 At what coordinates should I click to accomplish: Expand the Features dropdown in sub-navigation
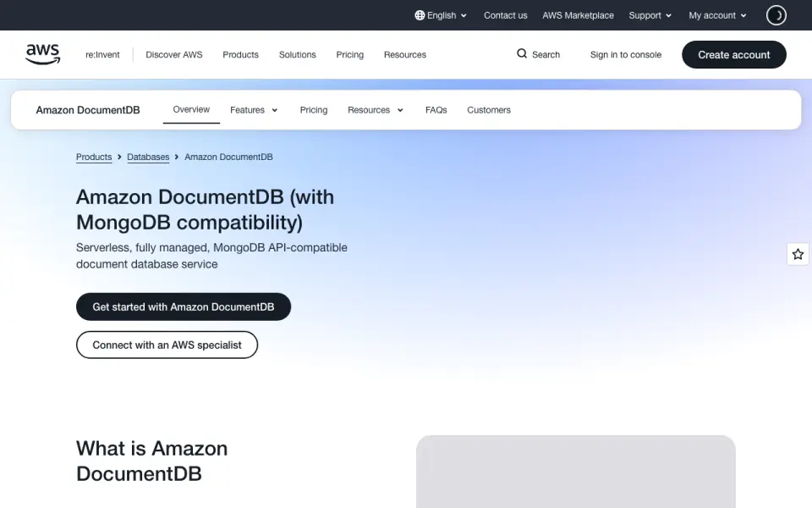(x=254, y=110)
